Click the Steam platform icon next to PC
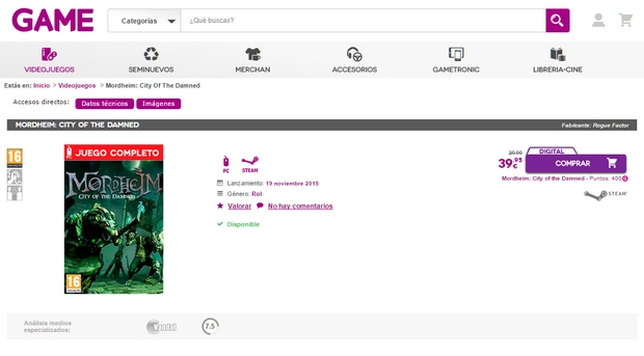Viewport: 644px width, 356px height. (250, 164)
